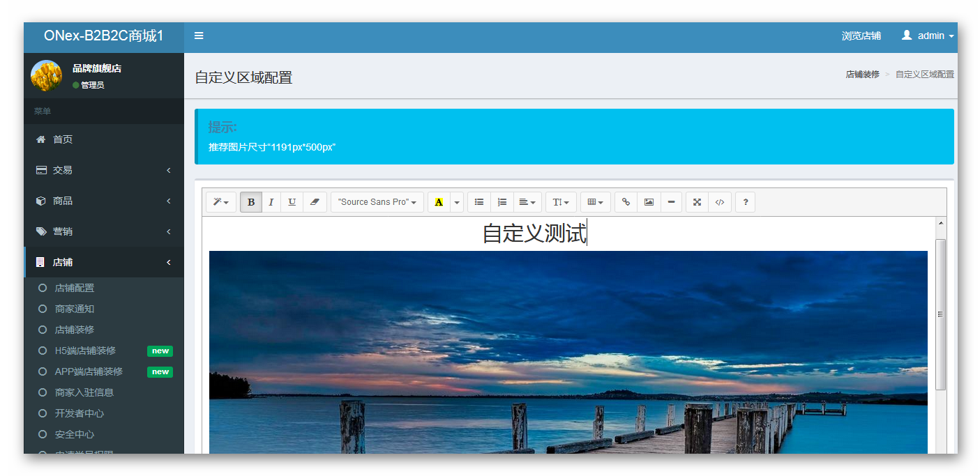Click the eraser remove-font-style icon
980x476 pixels.
(x=315, y=202)
